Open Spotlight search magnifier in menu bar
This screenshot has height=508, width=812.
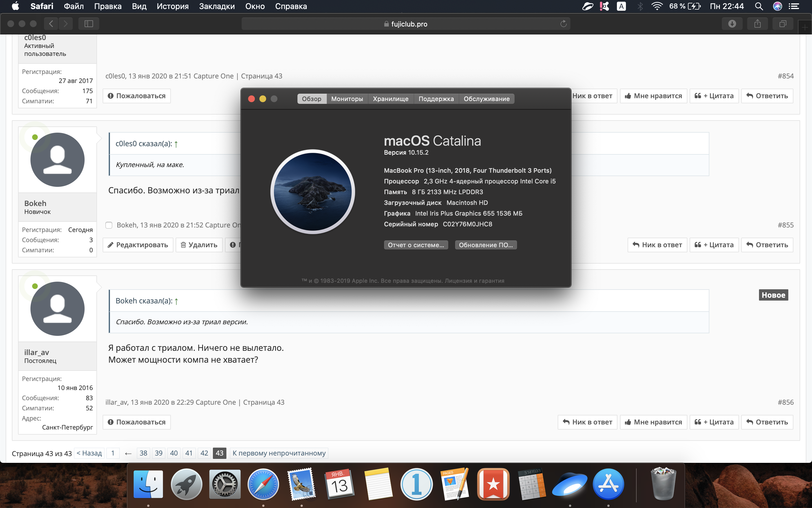759,6
